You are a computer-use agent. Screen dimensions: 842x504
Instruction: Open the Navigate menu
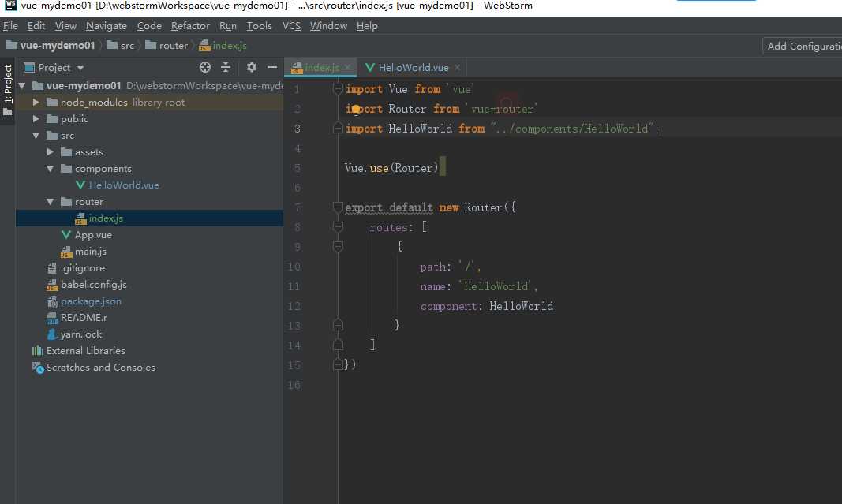tap(107, 26)
